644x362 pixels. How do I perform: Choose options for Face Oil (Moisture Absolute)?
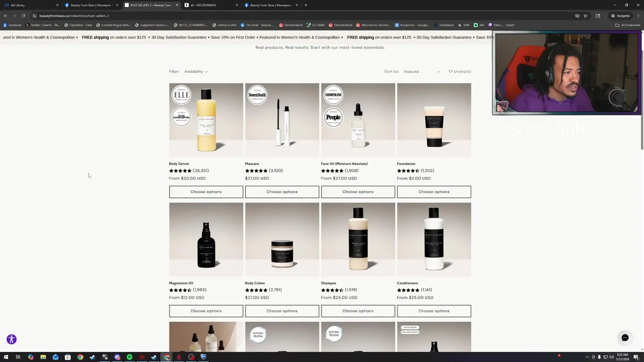tap(358, 192)
